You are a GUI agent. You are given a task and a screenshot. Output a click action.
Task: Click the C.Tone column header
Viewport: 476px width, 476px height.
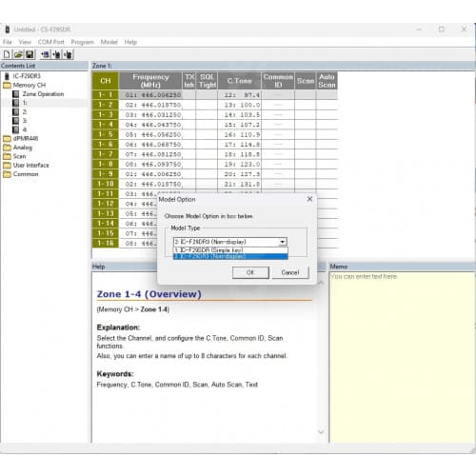click(x=240, y=81)
